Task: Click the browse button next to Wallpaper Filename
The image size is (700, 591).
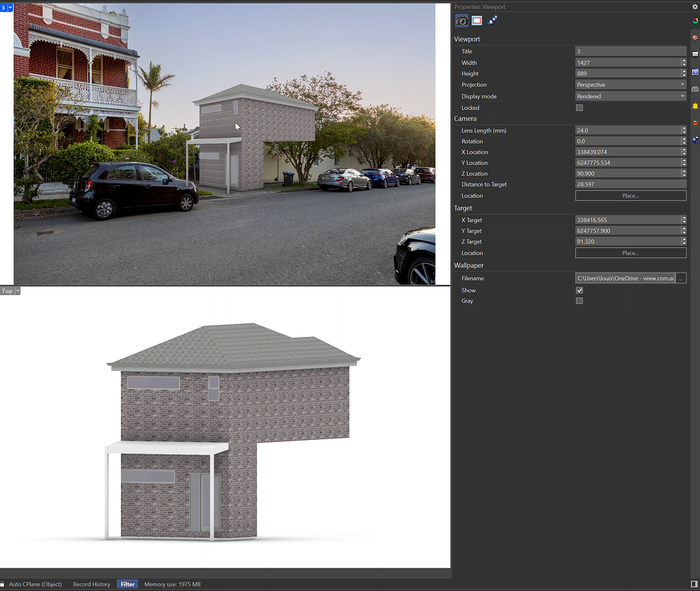Action: click(681, 278)
